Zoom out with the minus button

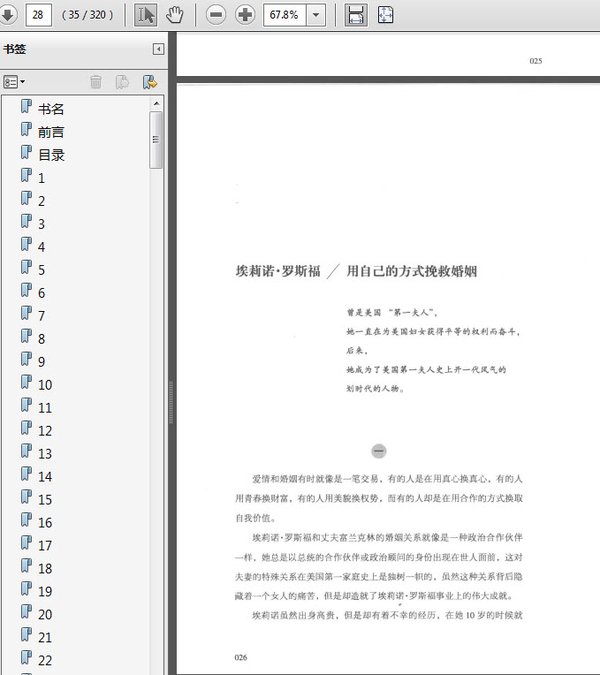[x=216, y=15]
